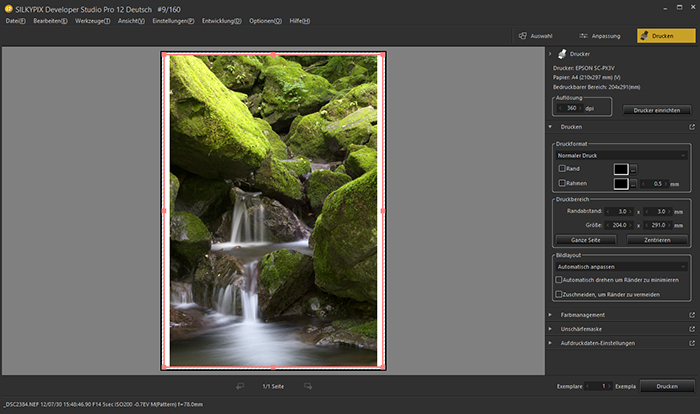Click the Rahmen black color swatch
The image size is (700, 414).
pyautogui.click(x=620, y=184)
